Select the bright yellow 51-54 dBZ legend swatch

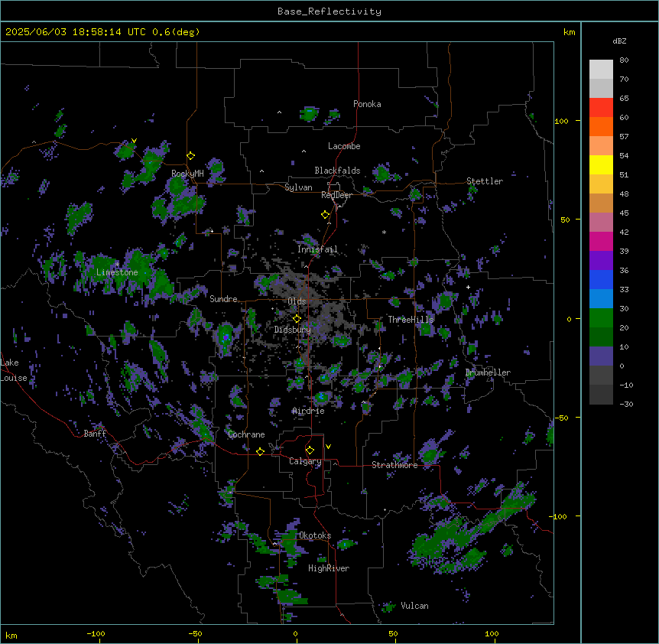(601, 164)
